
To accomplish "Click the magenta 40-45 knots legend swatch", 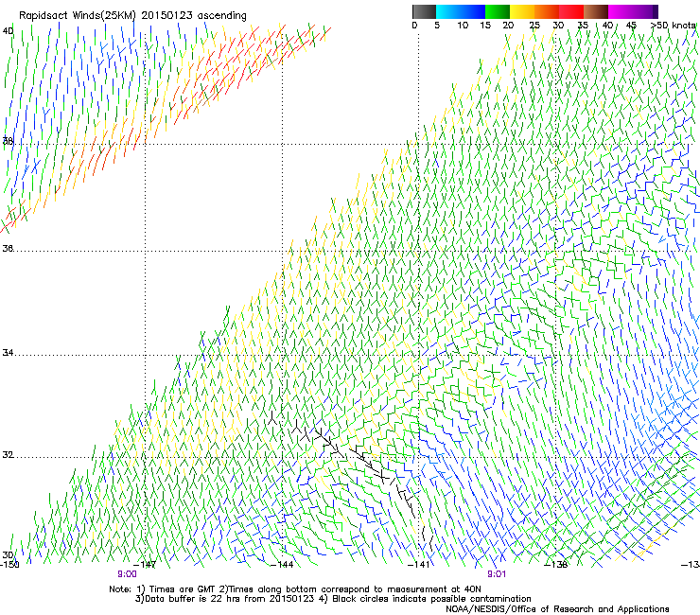I will pos(621,11).
